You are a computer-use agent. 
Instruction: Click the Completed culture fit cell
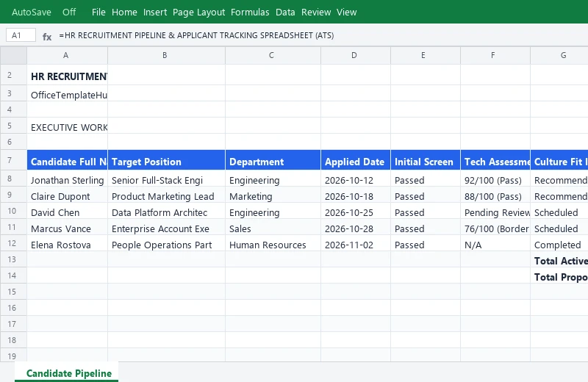click(559, 243)
